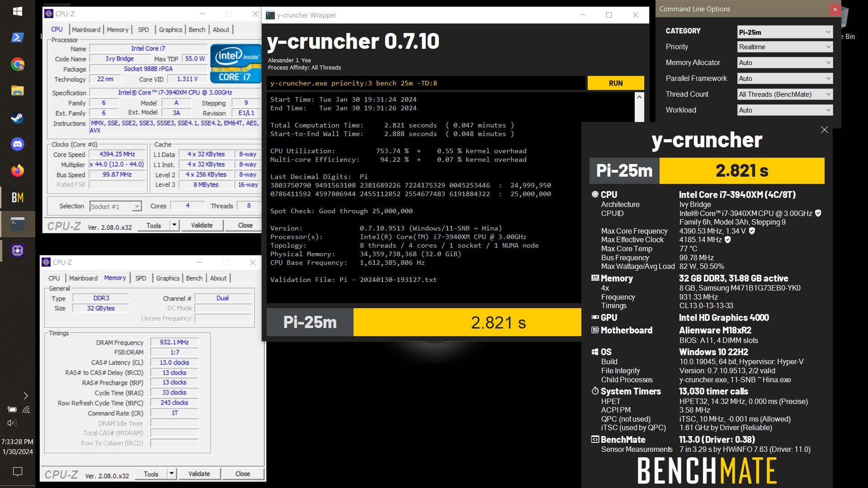Screen dimensions: 868x488
Task: Open the Parallel Framework dropdown
Action: (x=785, y=79)
